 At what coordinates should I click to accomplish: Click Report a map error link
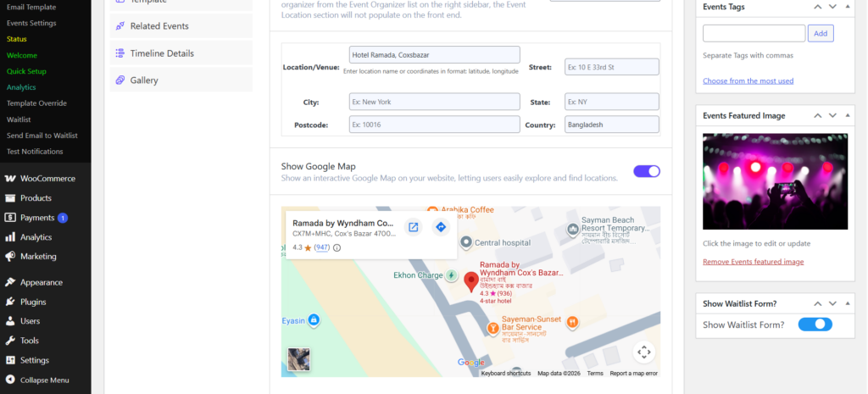[x=634, y=374]
